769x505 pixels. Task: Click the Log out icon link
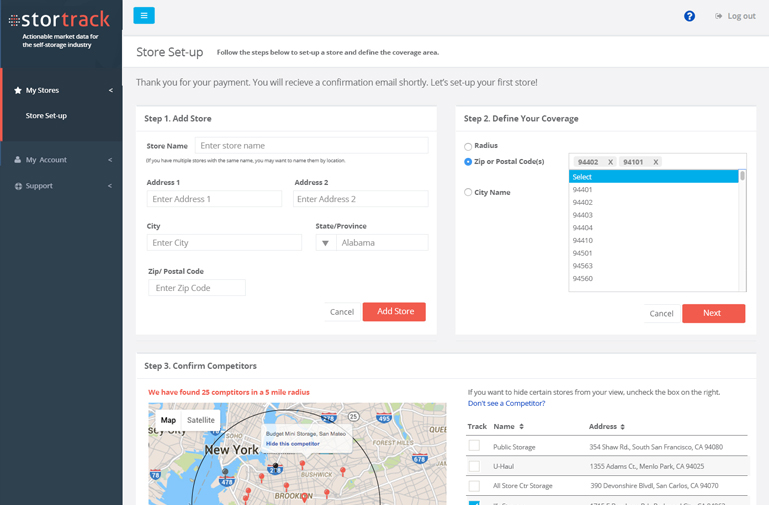(735, 16)
